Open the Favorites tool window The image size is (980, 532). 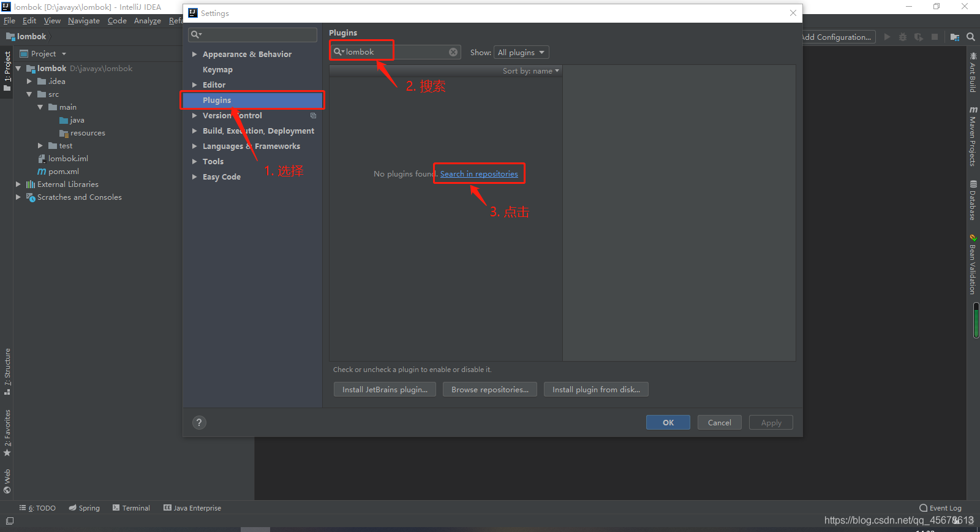coord(7,433)
